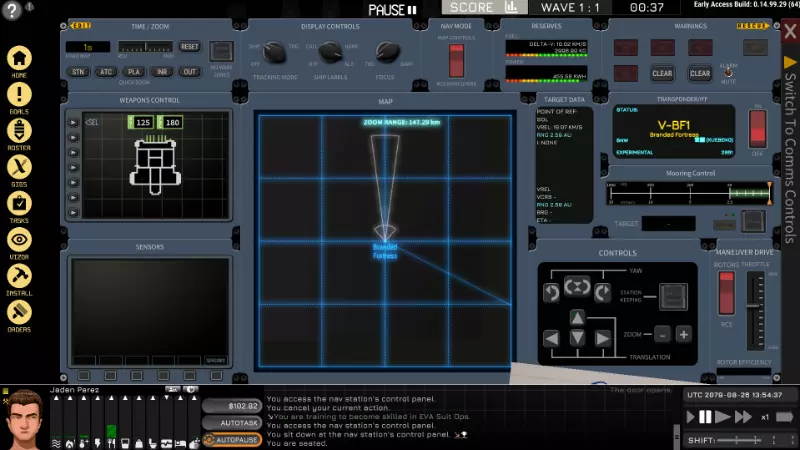
Task: Zoom out with the minus button
Action: [x=662, y=335]
